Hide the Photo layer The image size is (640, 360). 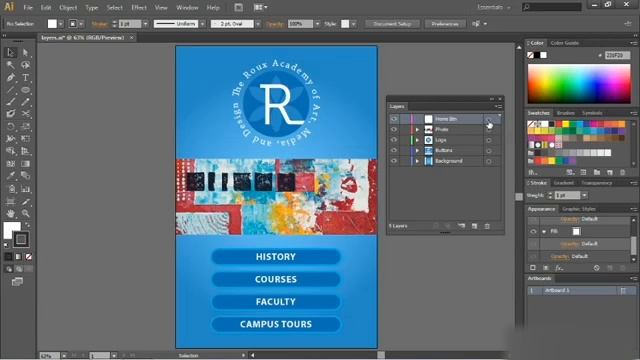tap(393, 129)
